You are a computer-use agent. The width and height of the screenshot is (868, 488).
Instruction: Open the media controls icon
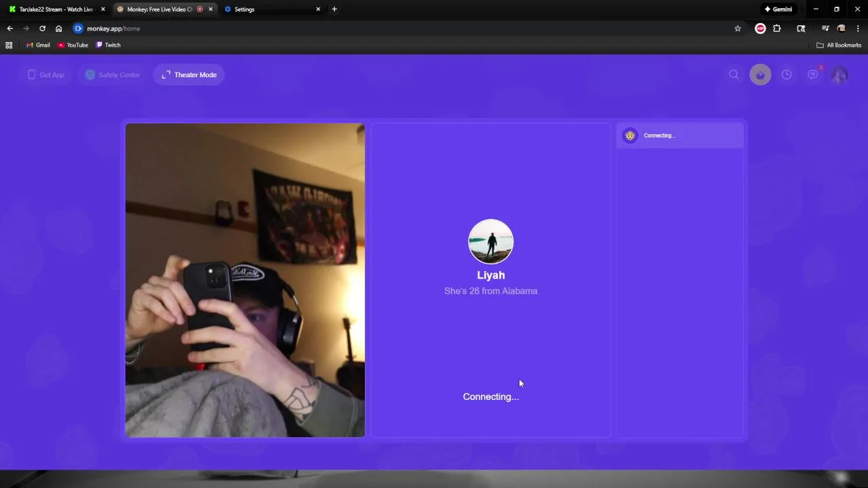point(825,28)
